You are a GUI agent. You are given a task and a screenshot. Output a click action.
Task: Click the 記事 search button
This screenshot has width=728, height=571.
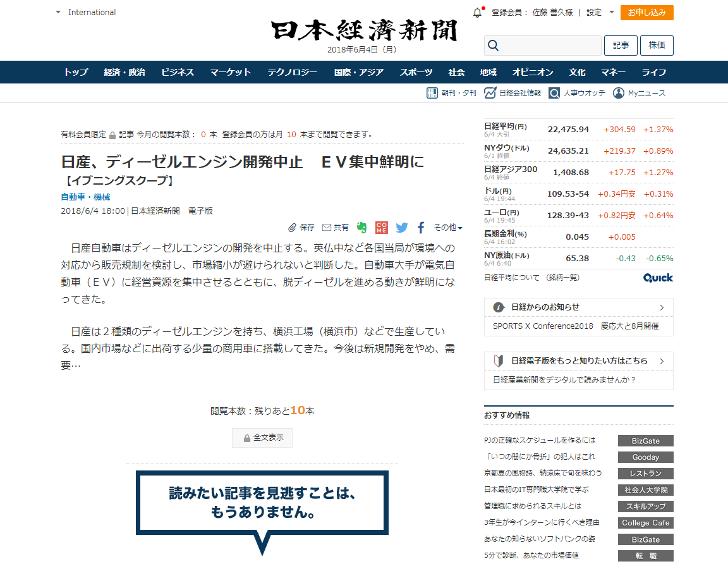pyautogui.click(x=621, y=45)
